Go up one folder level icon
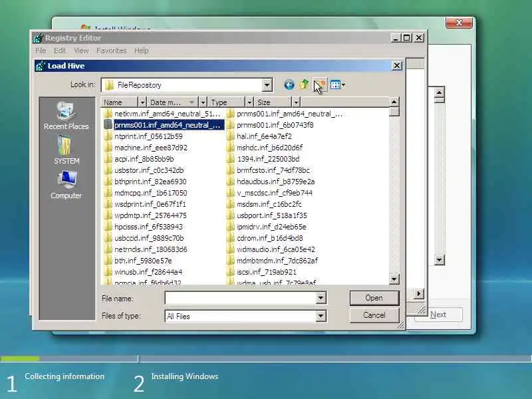532x399 pixels. [304, 84]
